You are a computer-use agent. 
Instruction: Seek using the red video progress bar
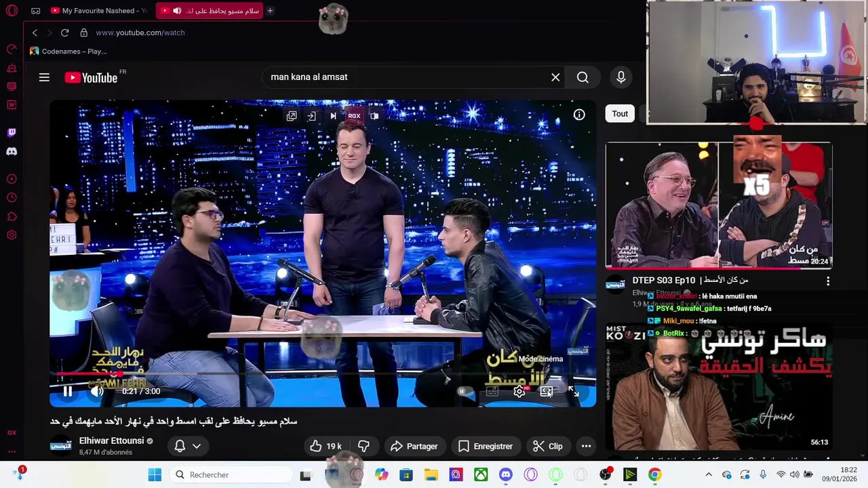[x=323, y=373]
